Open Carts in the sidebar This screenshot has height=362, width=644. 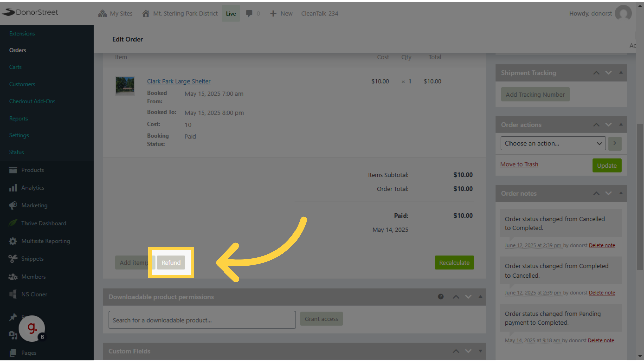point(15,67)
